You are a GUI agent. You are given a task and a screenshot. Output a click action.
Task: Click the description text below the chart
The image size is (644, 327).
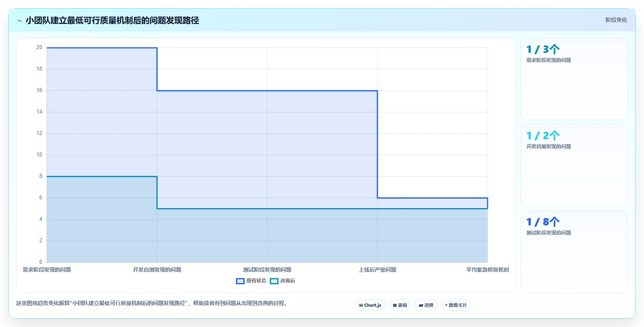point(151,303)
